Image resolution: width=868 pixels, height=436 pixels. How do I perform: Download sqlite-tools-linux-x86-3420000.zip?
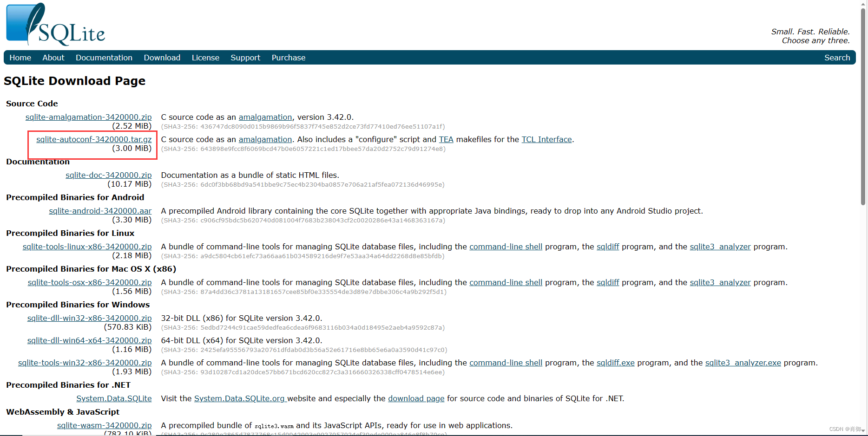coord(87,247)
